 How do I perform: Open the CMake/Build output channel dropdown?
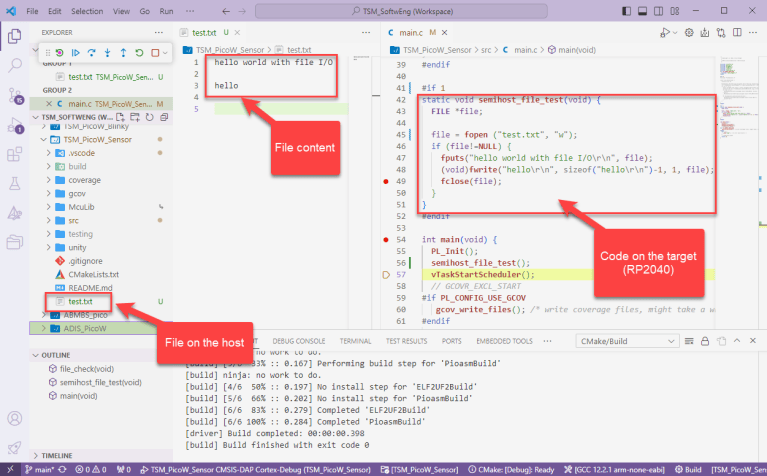coord(627,341)
